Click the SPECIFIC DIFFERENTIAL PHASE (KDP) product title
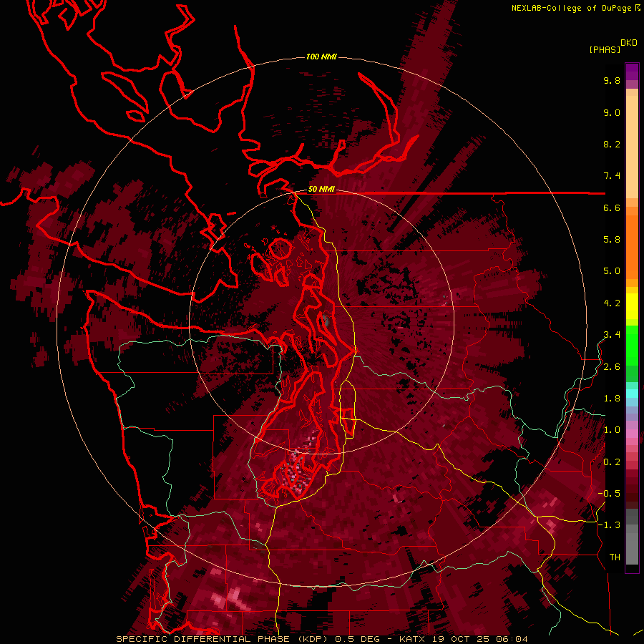The height and width of the screenshot is (644, 644). point(223,639)
